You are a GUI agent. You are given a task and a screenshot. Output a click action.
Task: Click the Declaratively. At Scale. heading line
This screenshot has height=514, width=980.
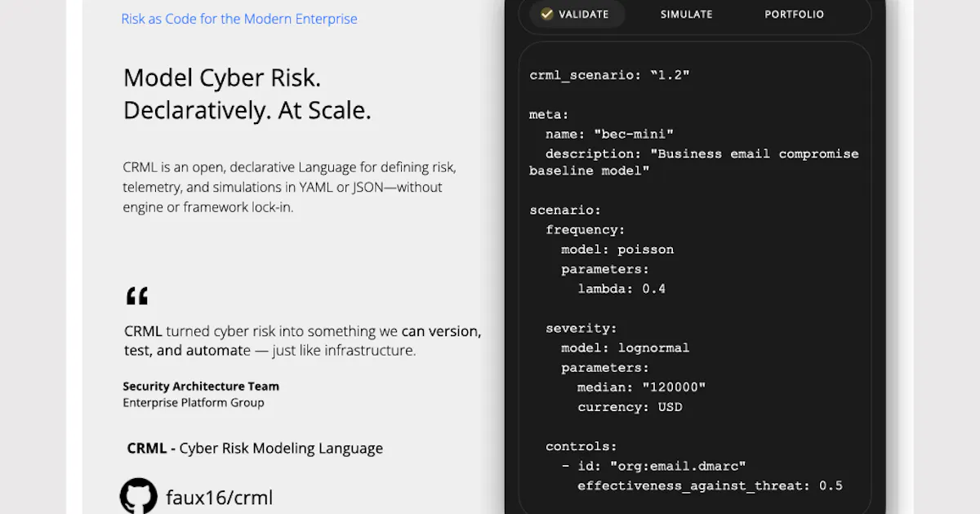(247, 110)
